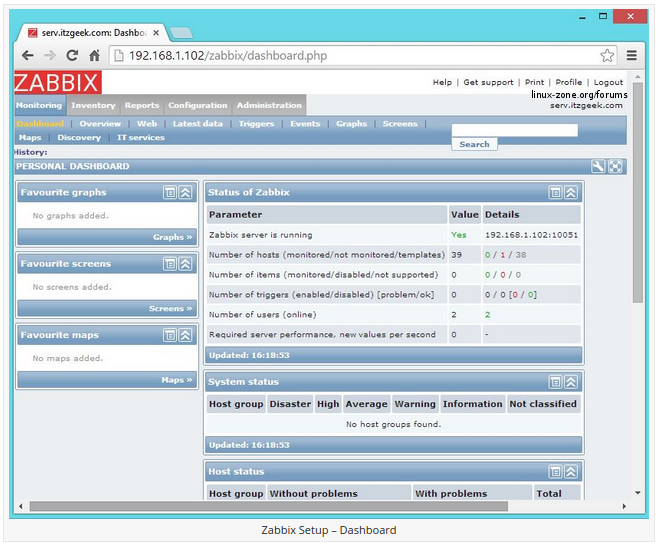Open Status of Zabbix widget menu icon

tap(555, 192)
